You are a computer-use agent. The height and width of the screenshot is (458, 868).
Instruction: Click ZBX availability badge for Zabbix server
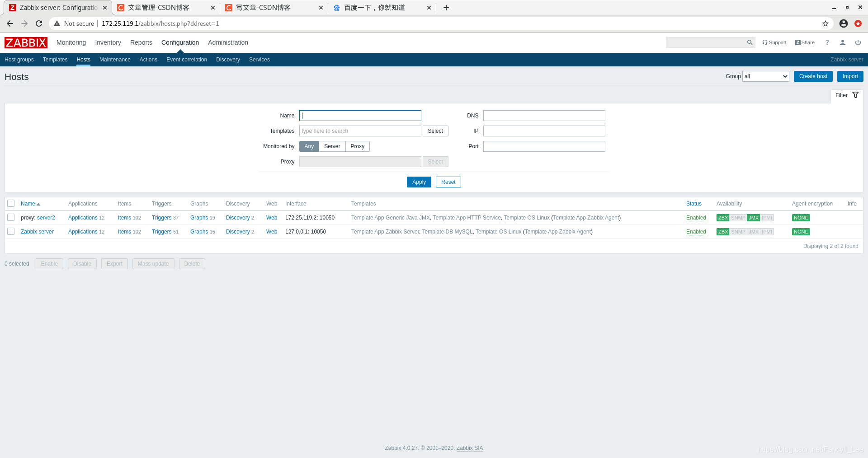(x=723, y=232)
